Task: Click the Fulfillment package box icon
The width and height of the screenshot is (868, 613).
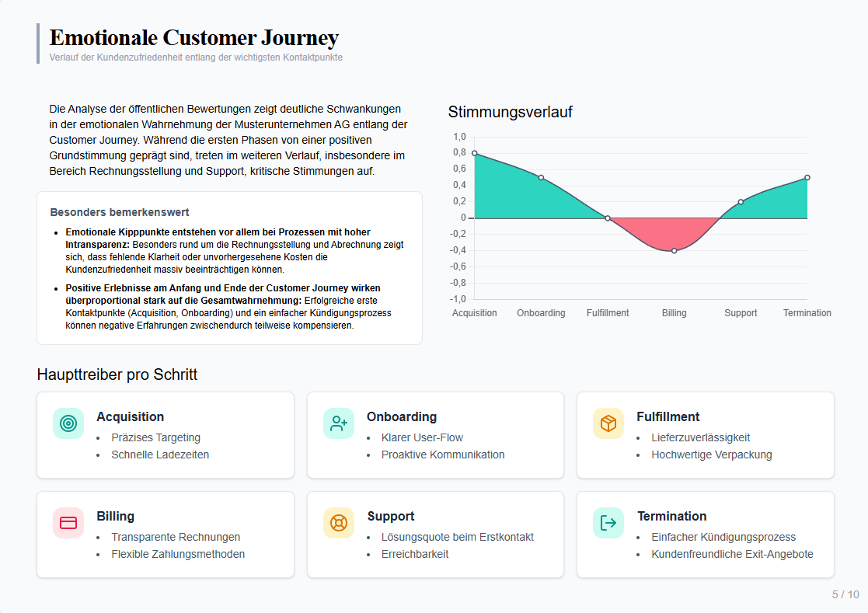Action: 608,423
